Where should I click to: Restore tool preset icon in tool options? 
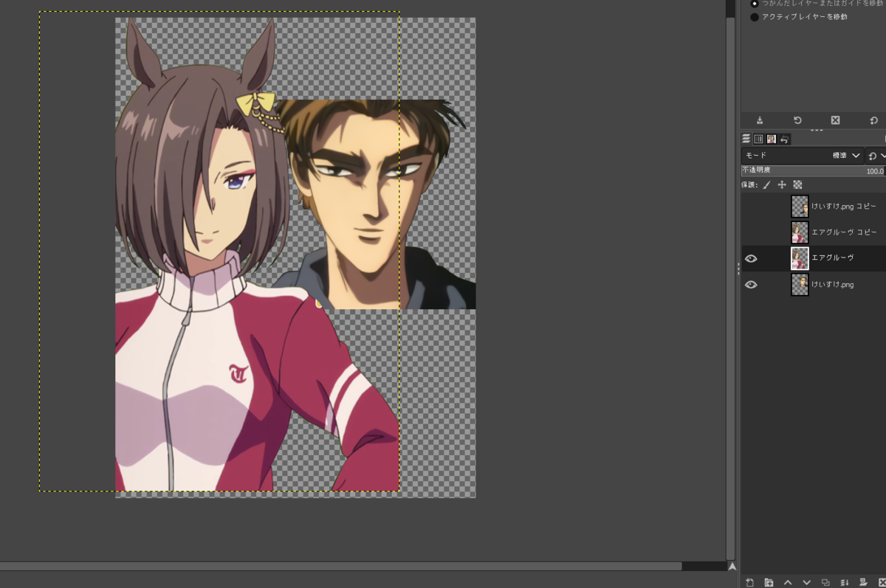tap(797, 120)
